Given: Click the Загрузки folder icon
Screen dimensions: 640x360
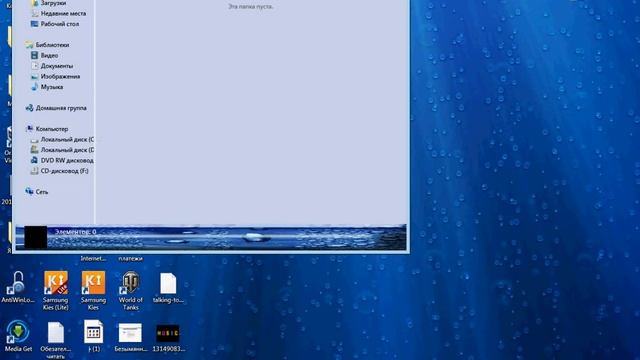Looking at the screenshot, I should [35, 3].
